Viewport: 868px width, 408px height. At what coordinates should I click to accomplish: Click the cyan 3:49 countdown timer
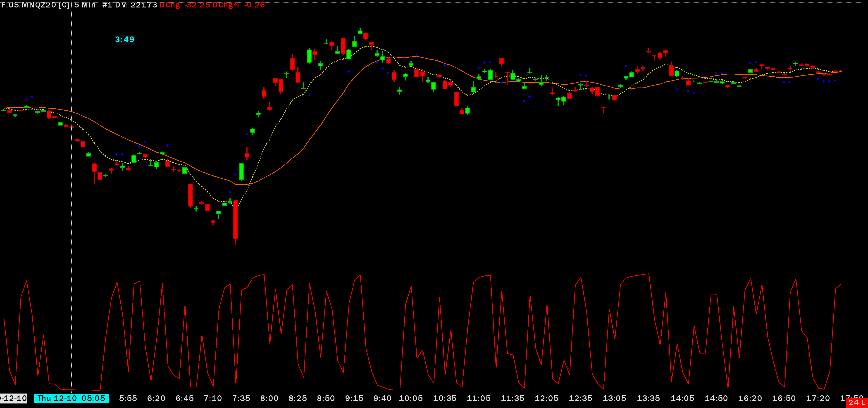125,39
